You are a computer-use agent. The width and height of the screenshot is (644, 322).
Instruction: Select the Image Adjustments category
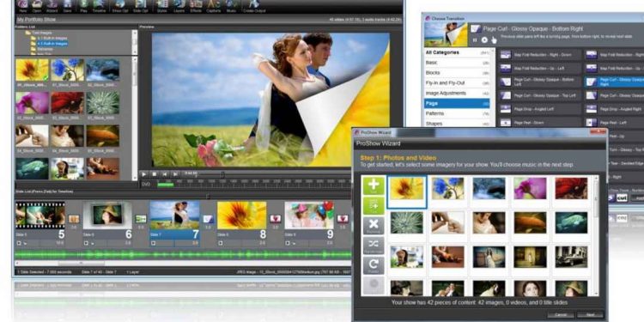(457, 94)
